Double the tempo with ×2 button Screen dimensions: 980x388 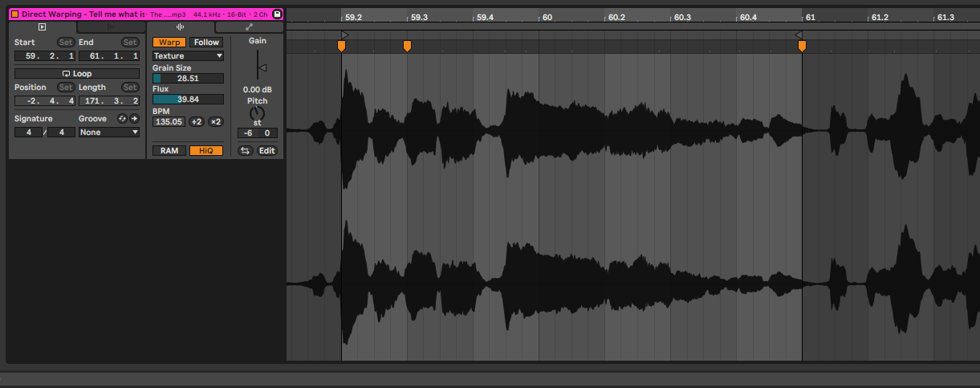[x=215, y=122]
